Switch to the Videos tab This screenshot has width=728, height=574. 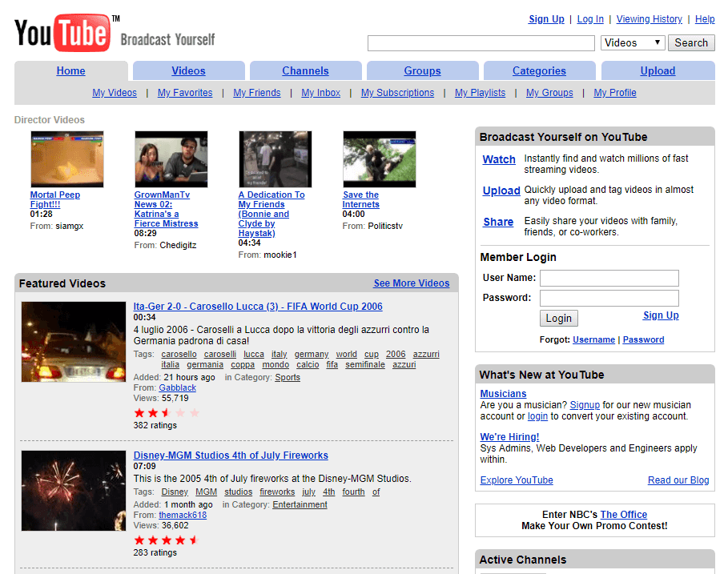[188, 71]
